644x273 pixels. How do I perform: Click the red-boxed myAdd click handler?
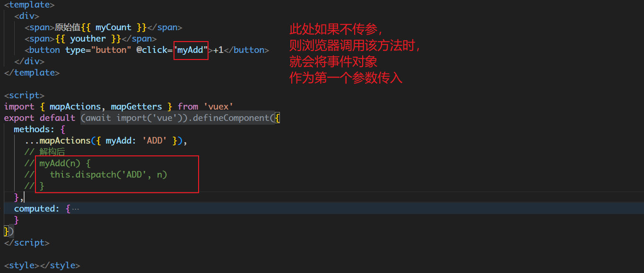(191, 50)
